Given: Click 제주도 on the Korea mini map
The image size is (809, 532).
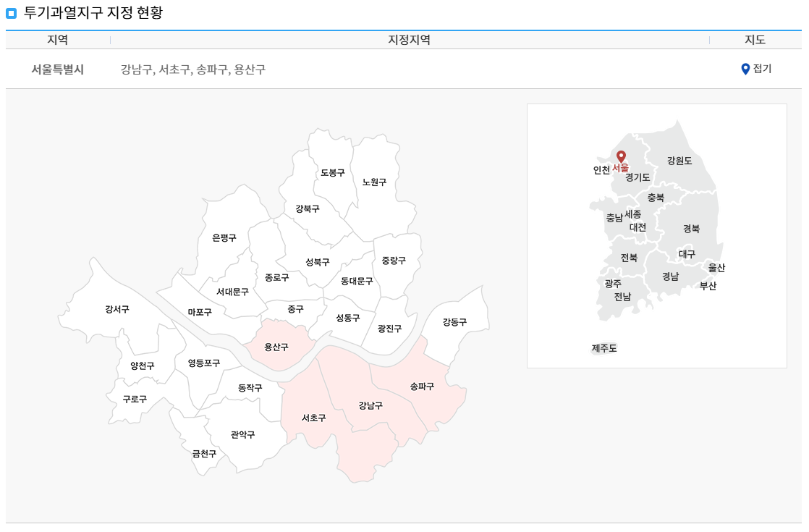Looking at the screenshot, I should click(x=604, y=348).
